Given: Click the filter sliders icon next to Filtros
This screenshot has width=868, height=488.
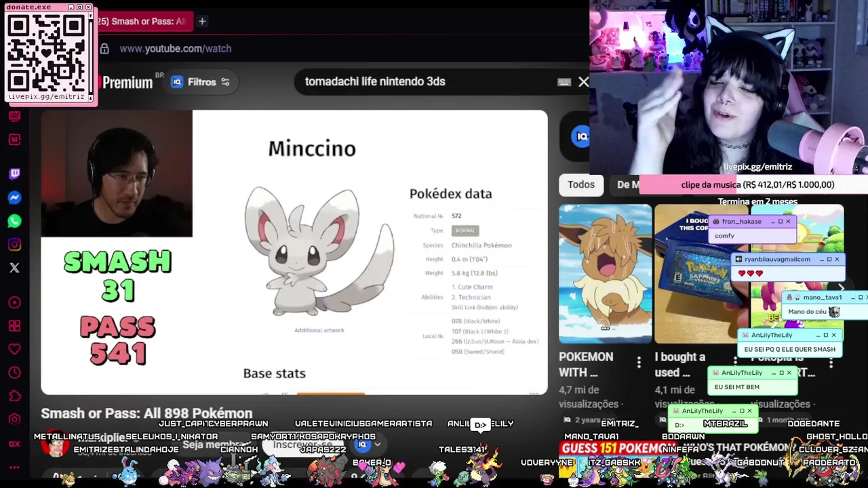Looking at the screenshot, I should point(225,82).
